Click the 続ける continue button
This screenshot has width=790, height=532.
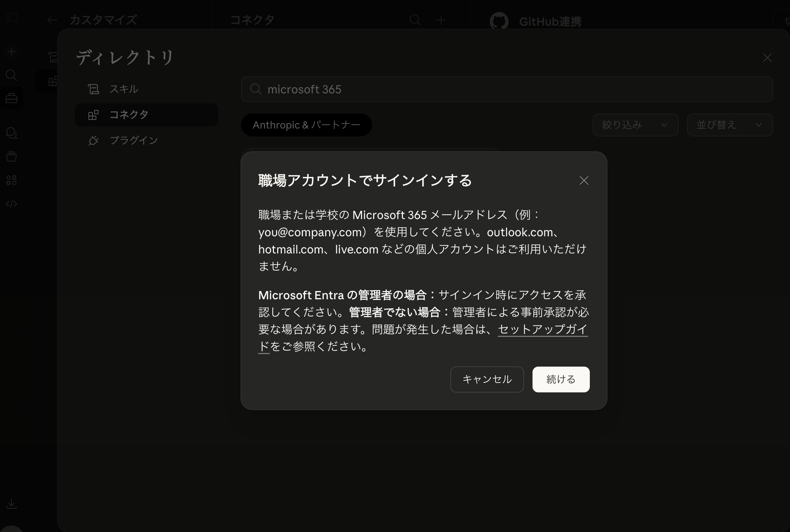pos(560,379)
